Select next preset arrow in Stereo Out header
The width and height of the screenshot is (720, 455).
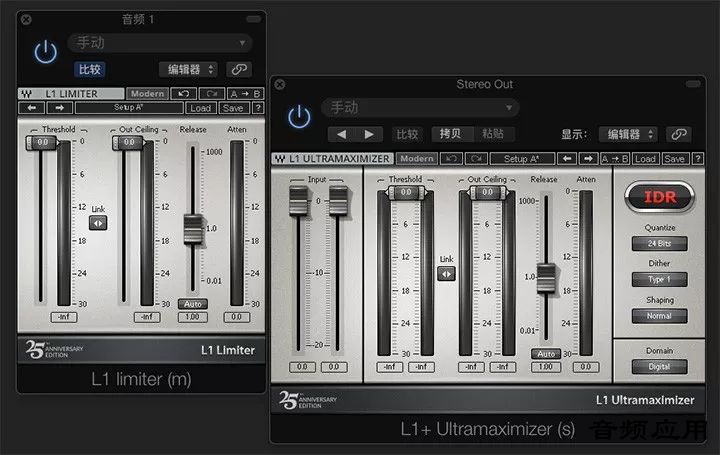369,134
